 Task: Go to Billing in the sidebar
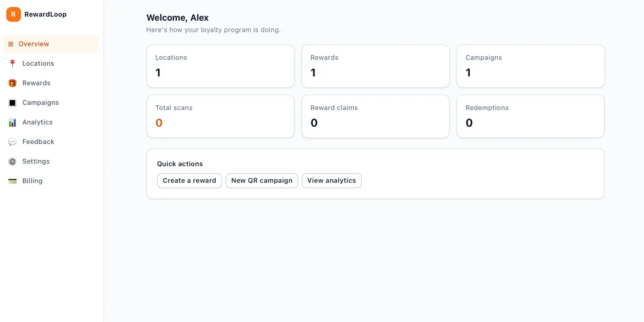[32, 181]
